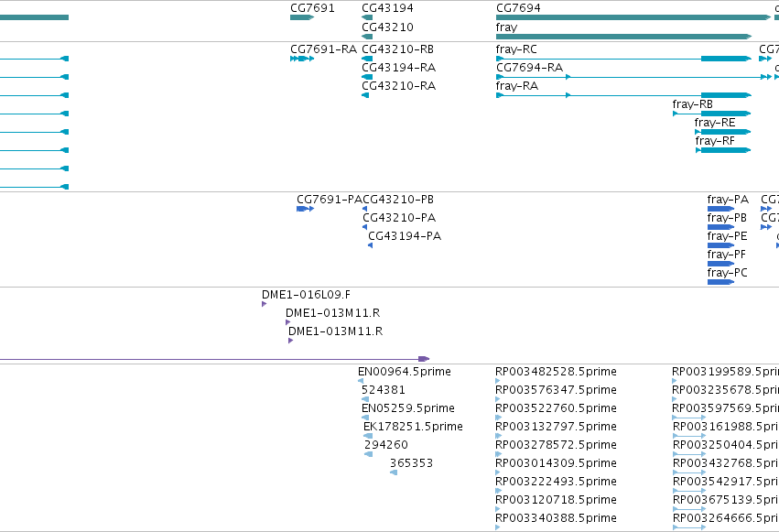Click the fray-RF transcript glyph
Viewport: 779px width, 532px height.
[x=723, y=150]
